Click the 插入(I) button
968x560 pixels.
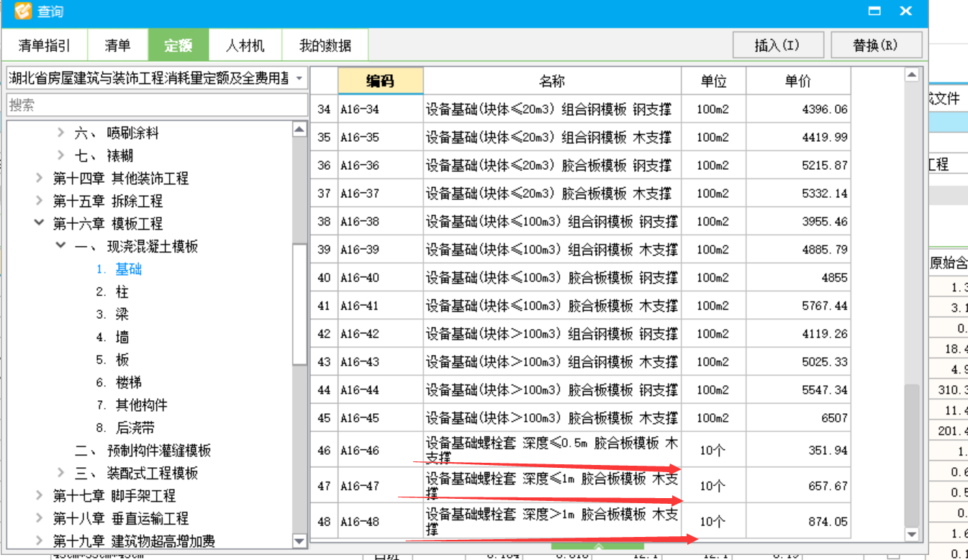click(777, 45)
